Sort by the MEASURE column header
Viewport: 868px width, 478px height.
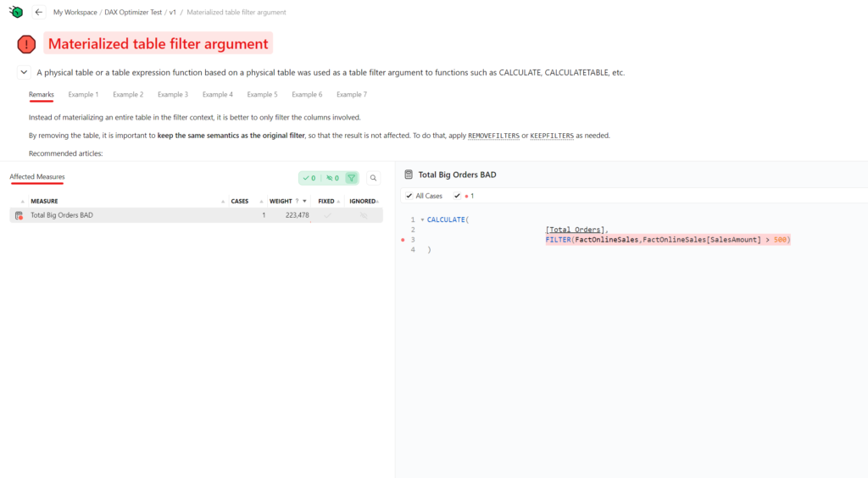click(x=44, y=201)
